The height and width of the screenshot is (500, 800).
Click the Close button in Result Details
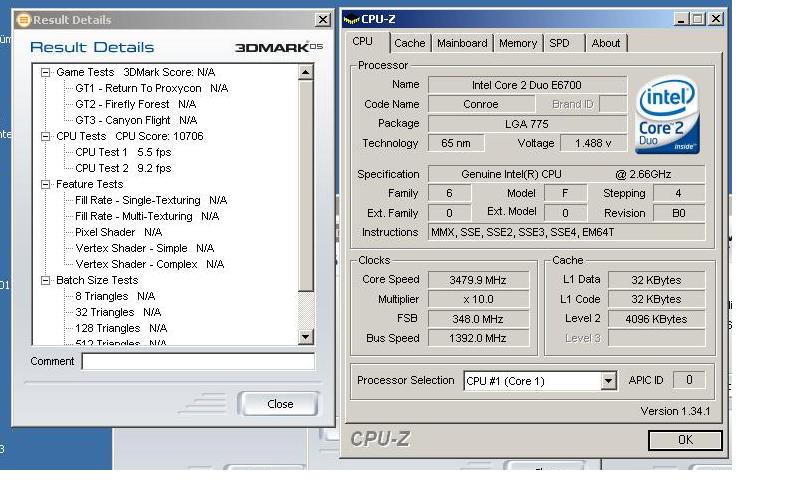[x=280, y=404]
